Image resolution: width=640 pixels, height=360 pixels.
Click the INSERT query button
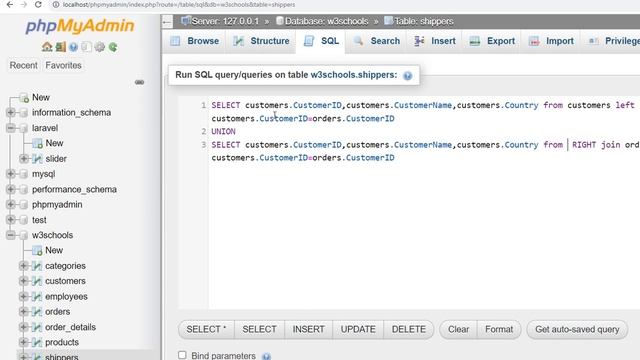coord(309,329)
